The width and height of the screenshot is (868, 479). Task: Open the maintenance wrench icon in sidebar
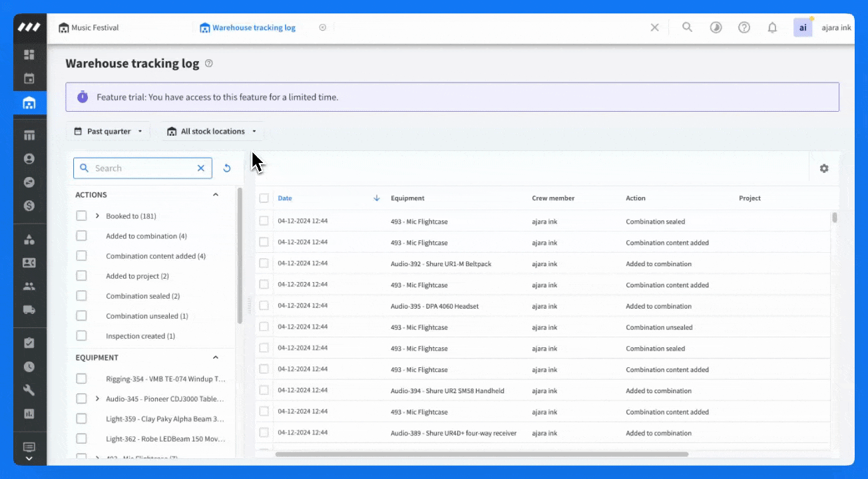29,390
